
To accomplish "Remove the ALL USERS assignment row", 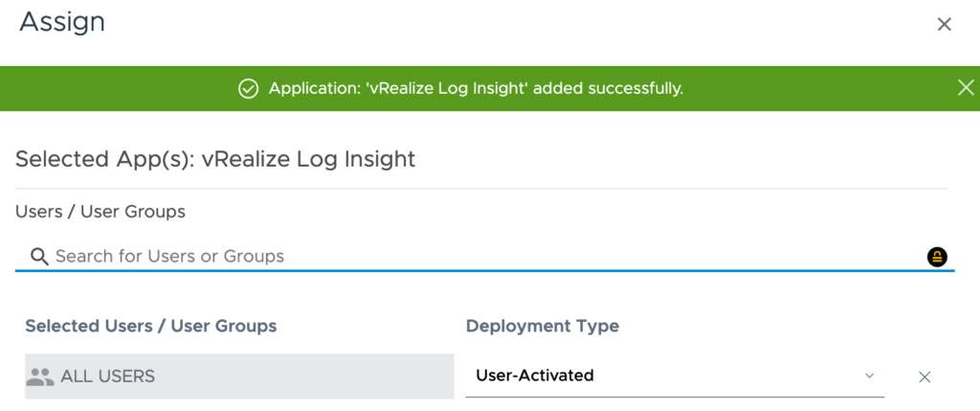I will (x=924, y=377).
